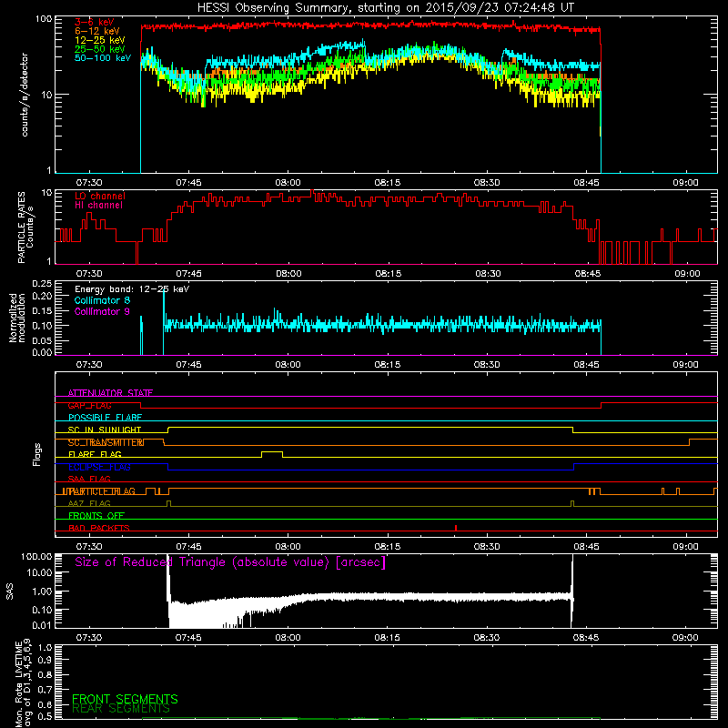The width and height of the screenshot is (728, 728).
Task: Click the yellow '12-25 keV' legend entry
Action: (x=100, y=40)
